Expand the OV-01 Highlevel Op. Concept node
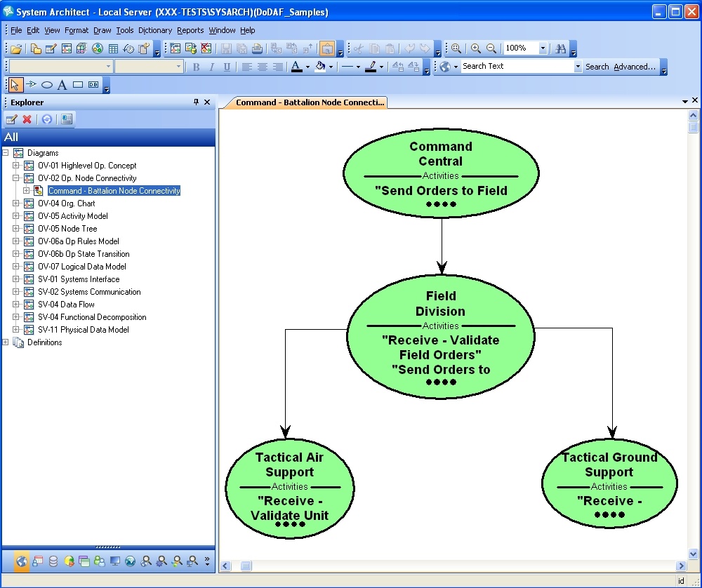Viewport: 702px width, 588px height. (16, 165)
